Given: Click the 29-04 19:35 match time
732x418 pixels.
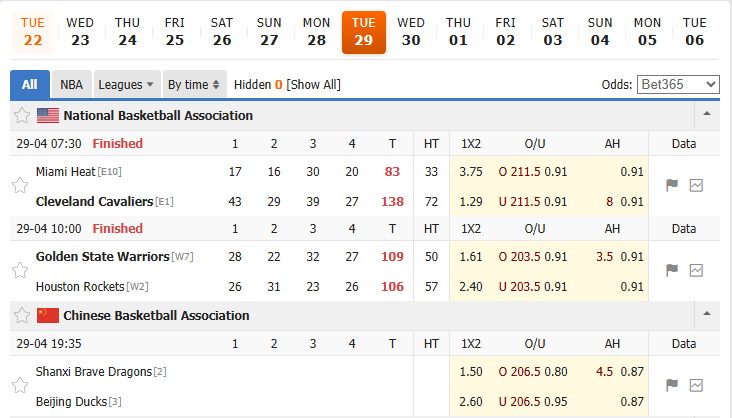Looking at the screenshot, I should tap(49, 344).
